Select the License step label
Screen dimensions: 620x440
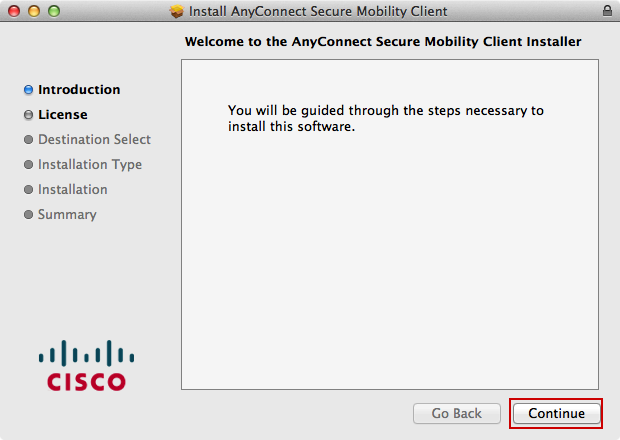(63, 115)
